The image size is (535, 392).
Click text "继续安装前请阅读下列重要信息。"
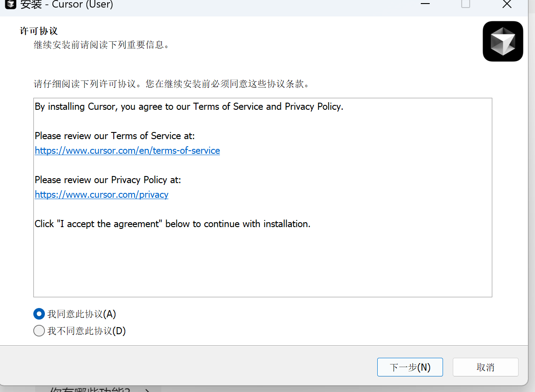point(102,45)
